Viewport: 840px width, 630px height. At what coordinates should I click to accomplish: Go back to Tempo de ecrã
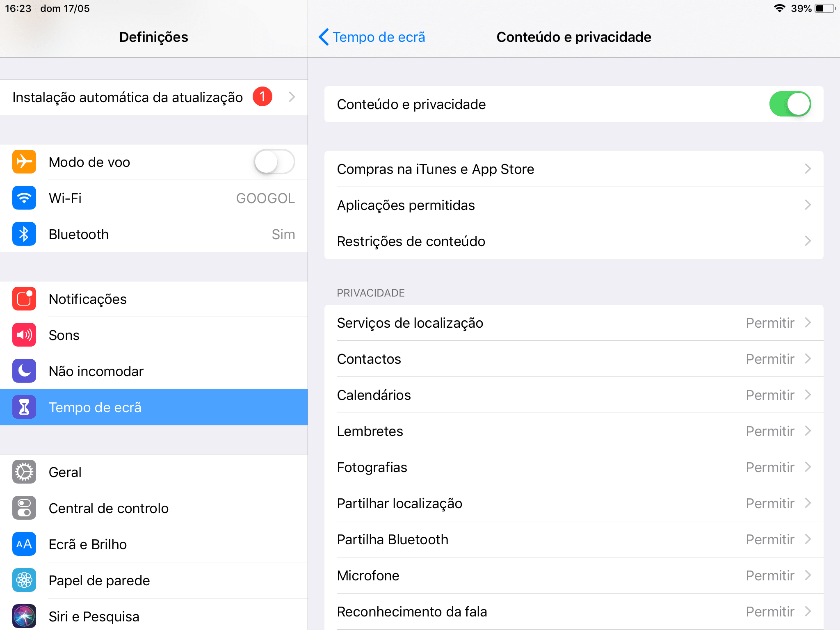372,37
